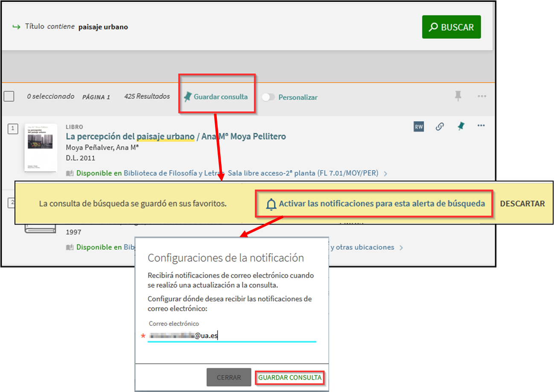The width and height of the screenshot is (554, 392).
Task: Export first result with RW RefWorks icon
Action: (x=419, y=126)
